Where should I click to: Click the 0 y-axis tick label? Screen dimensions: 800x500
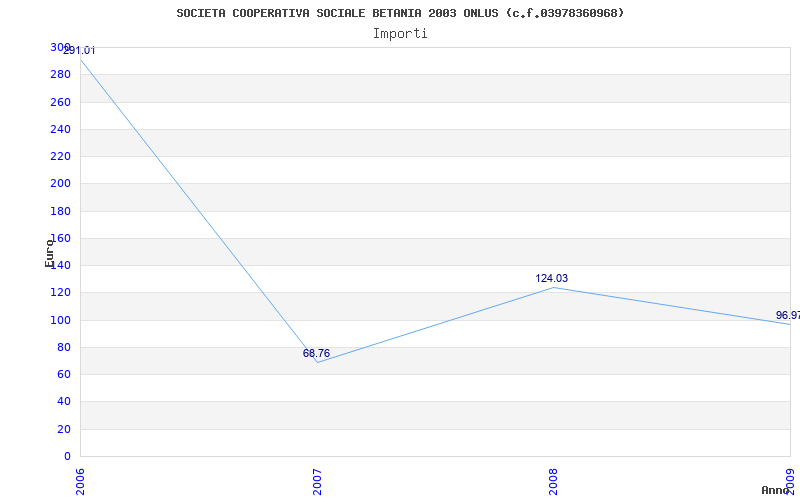(67, 456)
